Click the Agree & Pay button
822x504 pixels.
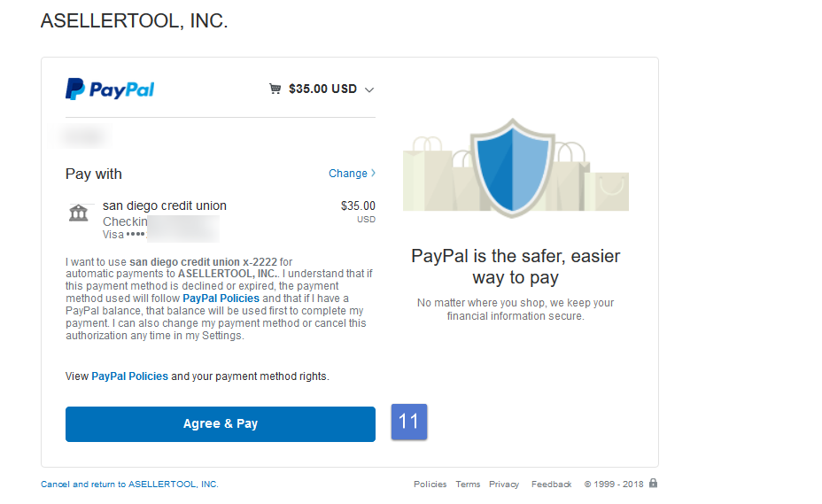pos(221,423)
